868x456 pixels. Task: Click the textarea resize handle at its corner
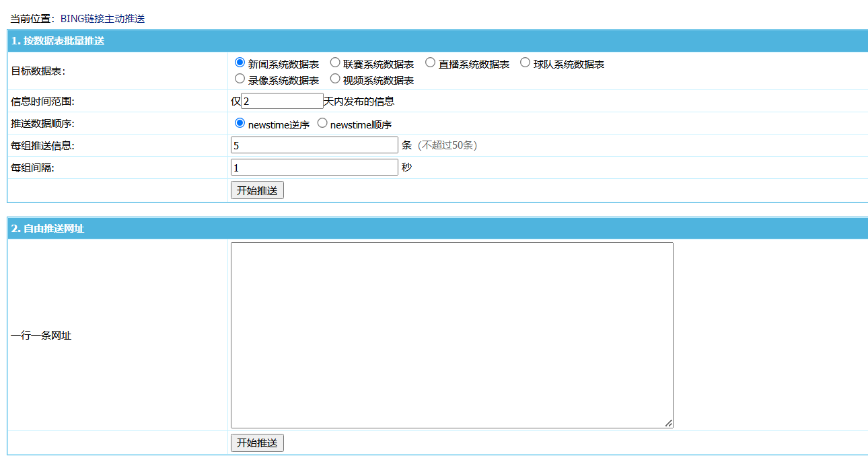click(669, 423)
